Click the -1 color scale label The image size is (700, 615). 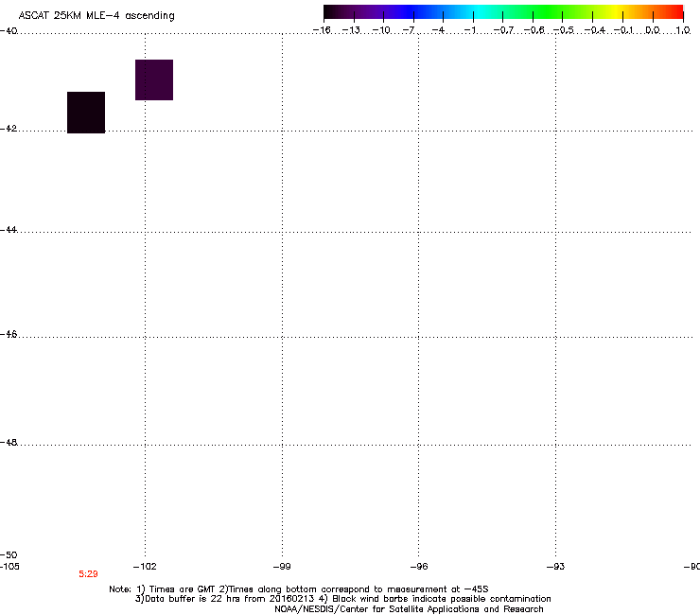(469, 30)
